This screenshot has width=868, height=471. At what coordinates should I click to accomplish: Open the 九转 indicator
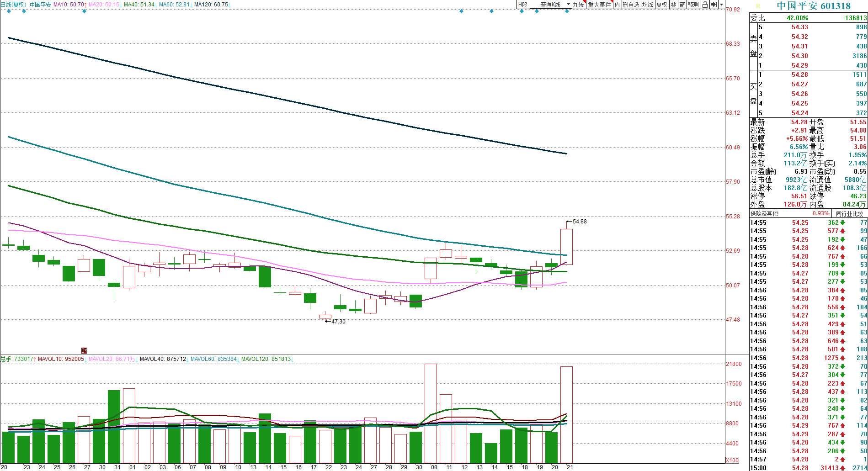coord(579,5)
